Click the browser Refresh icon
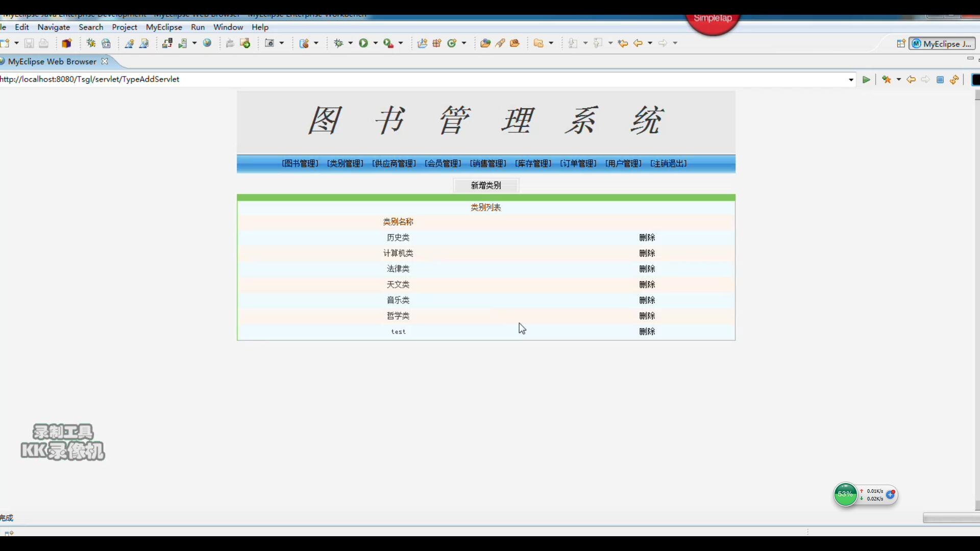980x551 pixels. (x=954, y=80)
